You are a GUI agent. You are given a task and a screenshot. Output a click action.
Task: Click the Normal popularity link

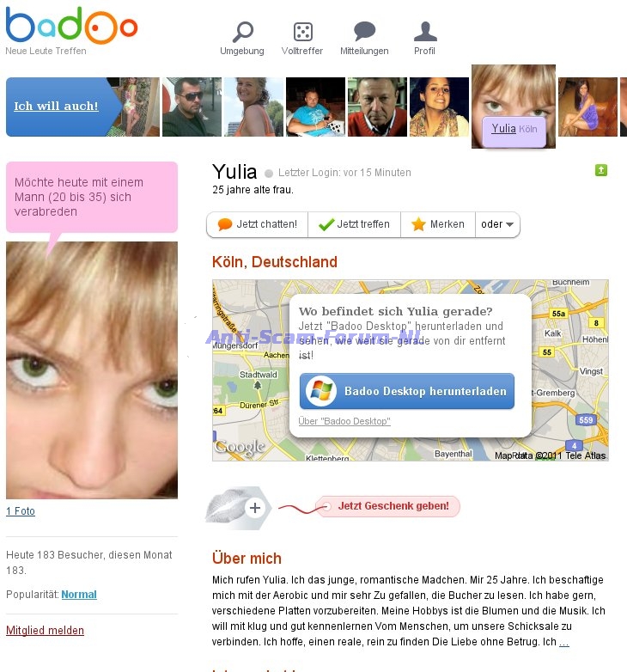(x=79, y=595)
